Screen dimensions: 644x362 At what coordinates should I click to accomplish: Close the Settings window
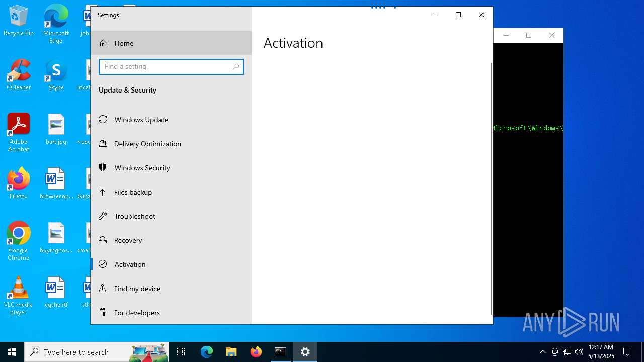pyautogui.click(x=481, y=15)
